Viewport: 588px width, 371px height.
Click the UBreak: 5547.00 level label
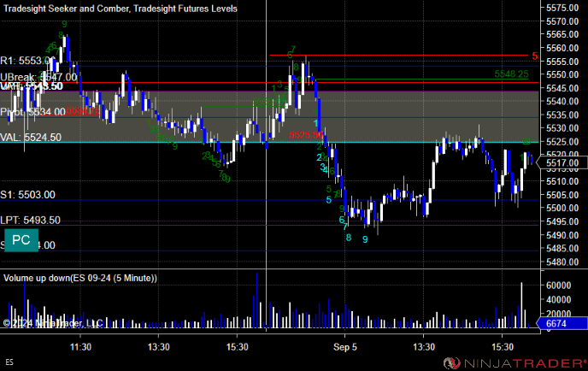click(x=38, y=77)
